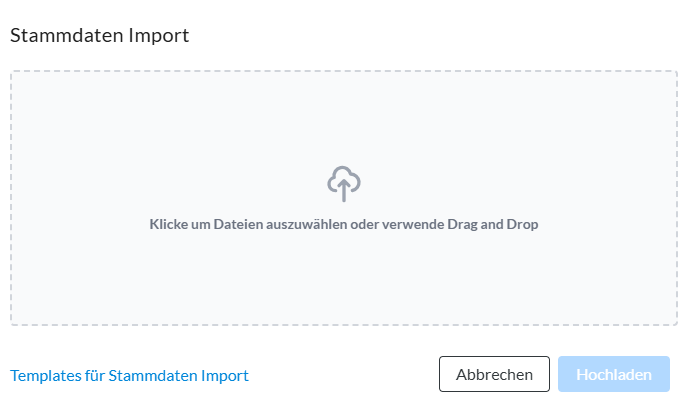Select the 'Drag and Drop' hint text
This screenshot has height=403, width=686.
click(x=493, y=224)
